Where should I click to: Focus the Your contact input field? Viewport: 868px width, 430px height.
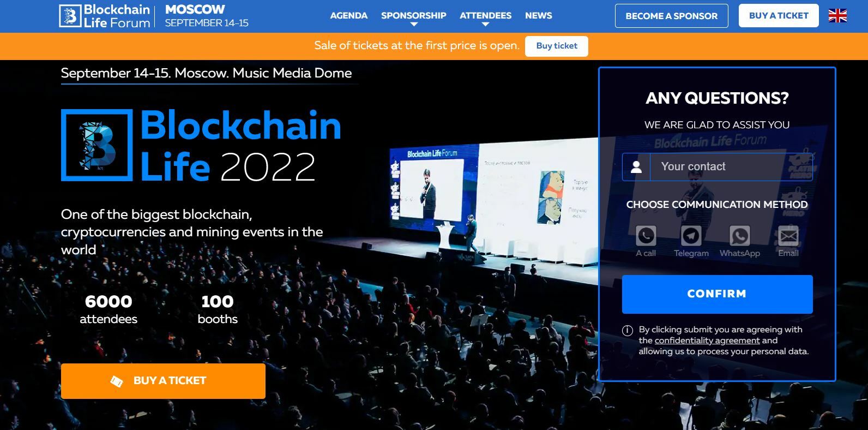(731, 167)
